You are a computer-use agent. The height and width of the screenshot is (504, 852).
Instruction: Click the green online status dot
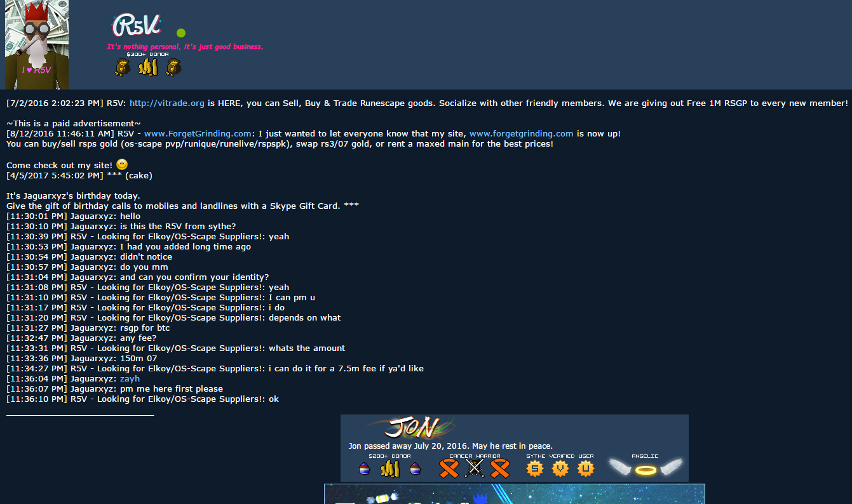coord(181,33)
